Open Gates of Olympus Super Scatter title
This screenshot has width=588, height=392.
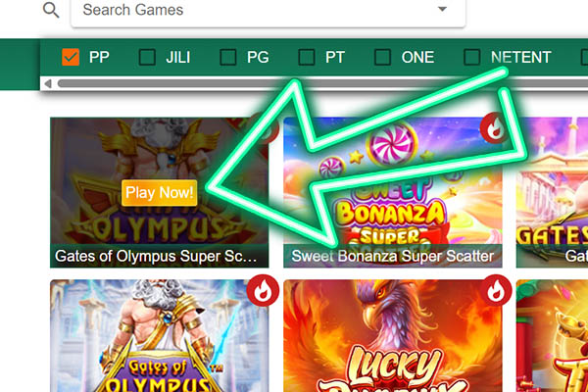click(156, 256)
